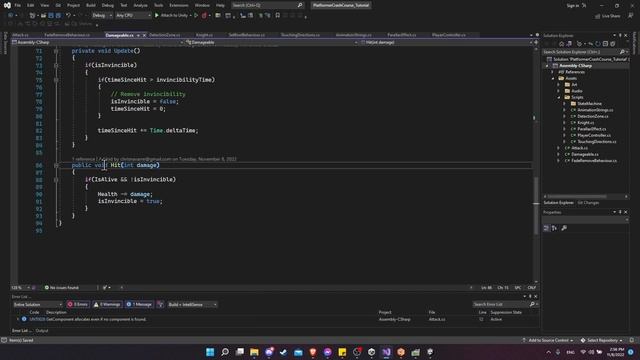640x360 pixels.
Task: Open the Any CPU platform dropdown
Action: pyautogui.click(x=133, y=16)
